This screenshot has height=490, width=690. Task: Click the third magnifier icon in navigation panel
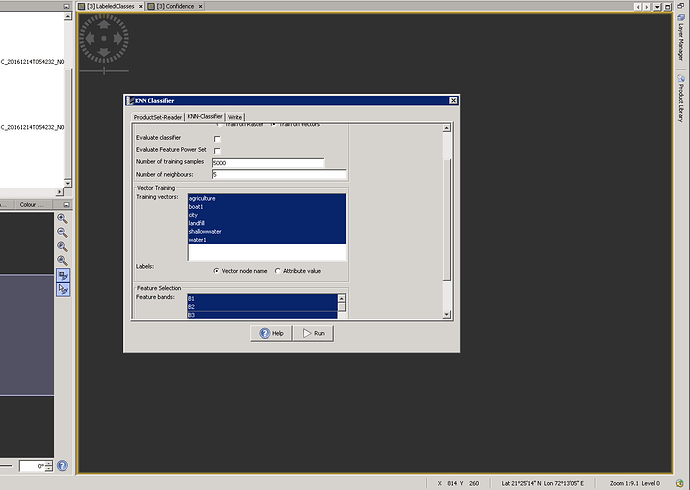[62, 247]
